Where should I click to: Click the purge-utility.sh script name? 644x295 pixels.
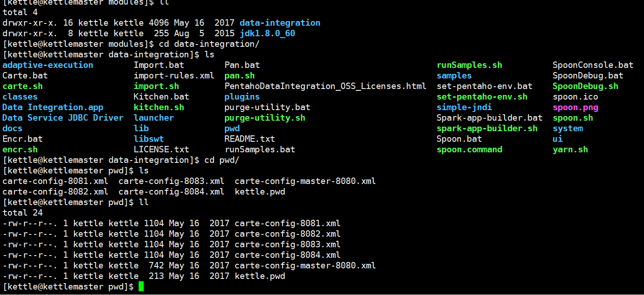[x=265, y=118]
